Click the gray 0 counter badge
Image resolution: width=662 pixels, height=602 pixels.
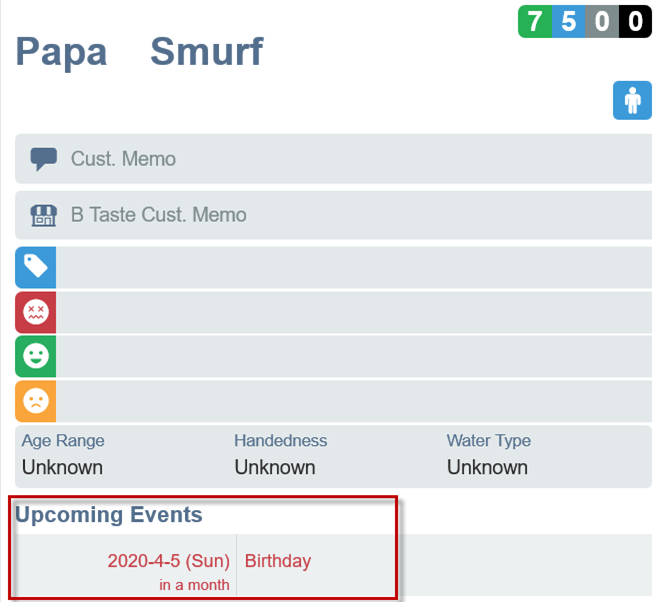click(602, 22)
